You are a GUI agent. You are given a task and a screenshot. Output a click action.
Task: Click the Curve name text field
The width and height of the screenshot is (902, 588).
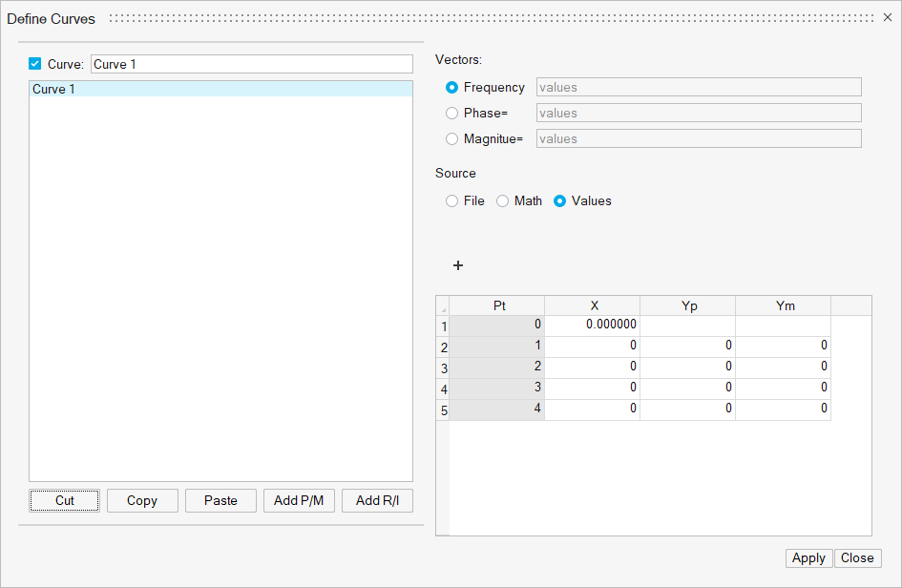[251, 64]
